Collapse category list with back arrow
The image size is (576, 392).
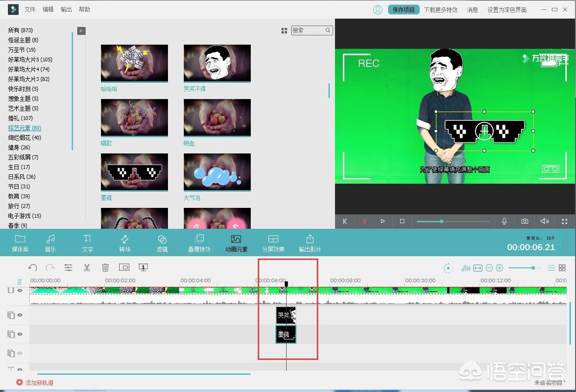click(81, 31)
